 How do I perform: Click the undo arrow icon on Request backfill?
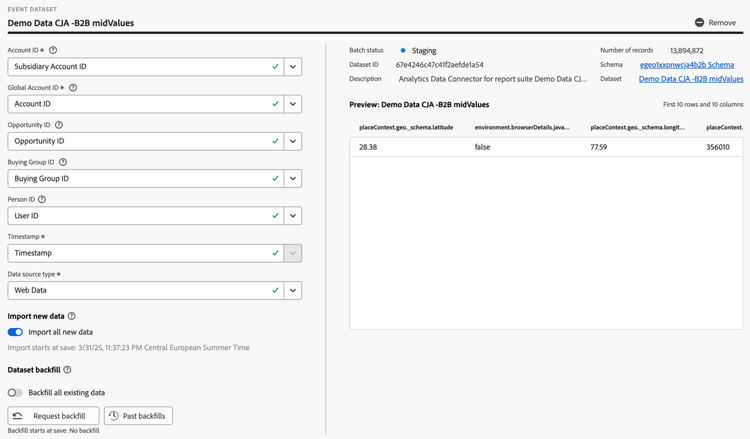[18, 416]
